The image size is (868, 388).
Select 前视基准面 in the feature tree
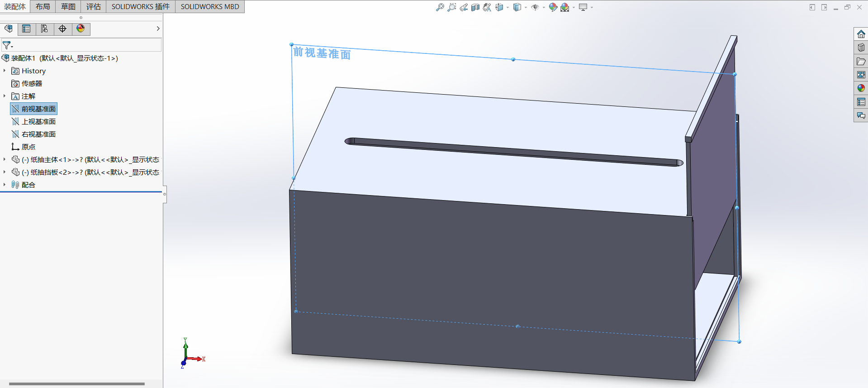[x=33, y=109]
